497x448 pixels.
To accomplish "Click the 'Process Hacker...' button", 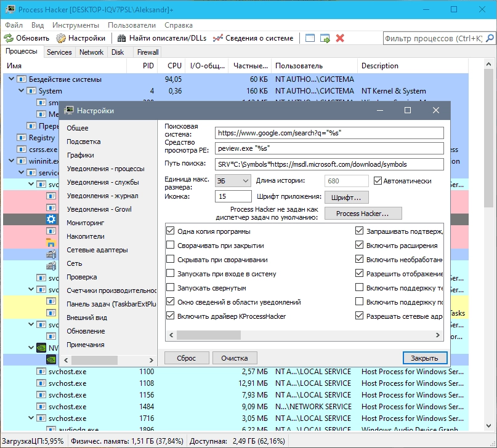I will [x=363, y=214].
